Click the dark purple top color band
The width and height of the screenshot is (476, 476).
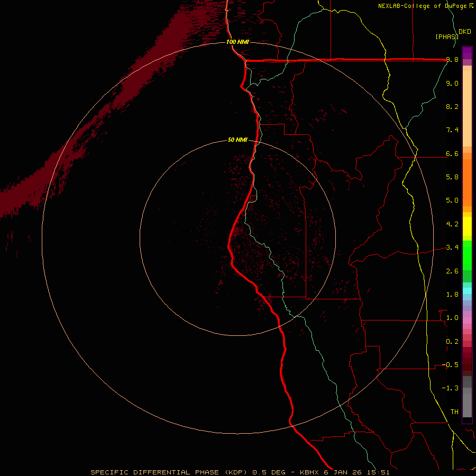point(467,50)
